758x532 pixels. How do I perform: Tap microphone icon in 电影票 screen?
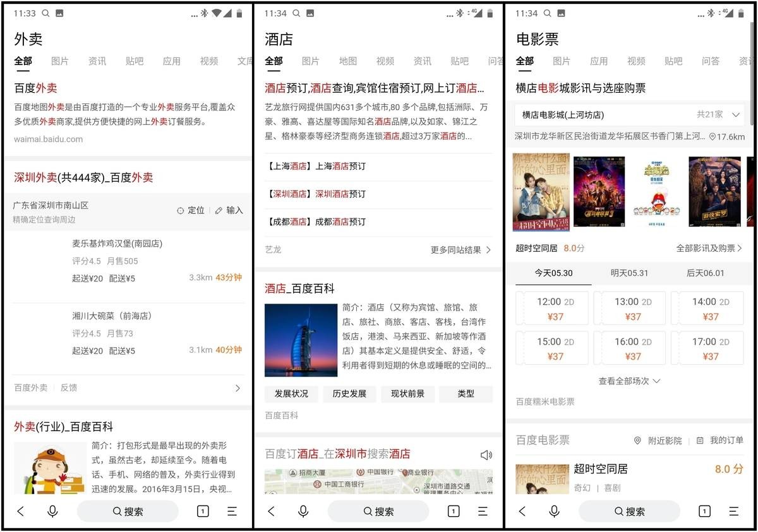554,511
